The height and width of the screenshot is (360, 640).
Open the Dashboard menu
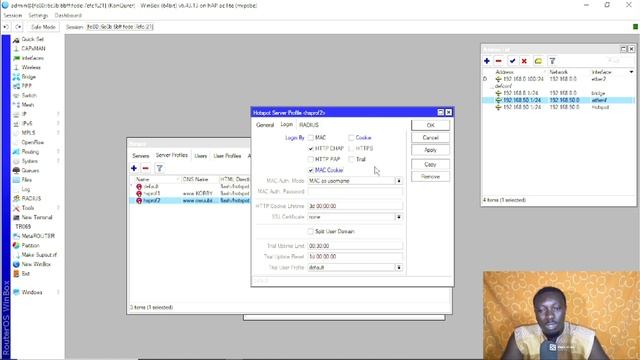68,16
